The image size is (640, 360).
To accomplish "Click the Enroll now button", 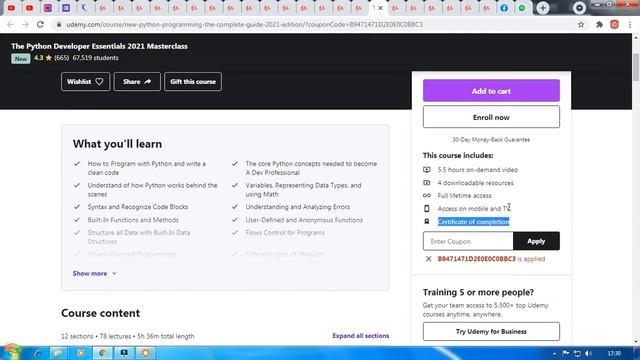I will [491, 117].
